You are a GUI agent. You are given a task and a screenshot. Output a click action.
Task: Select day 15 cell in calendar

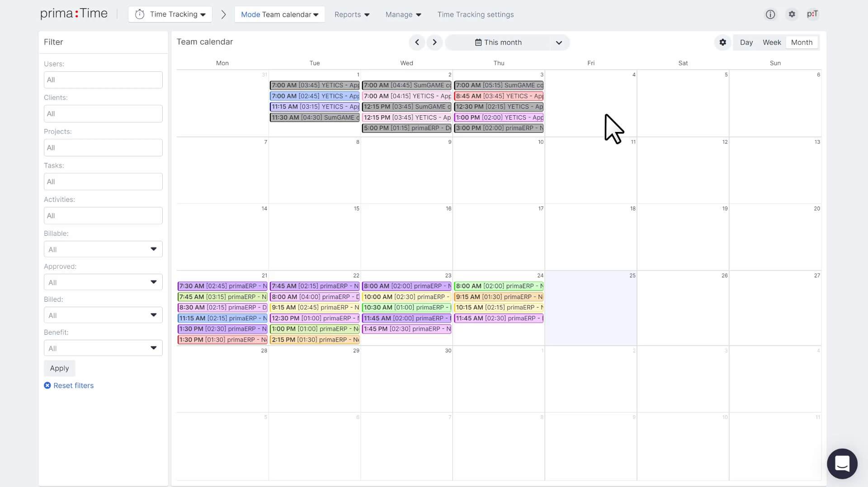(x=315, y=237)
